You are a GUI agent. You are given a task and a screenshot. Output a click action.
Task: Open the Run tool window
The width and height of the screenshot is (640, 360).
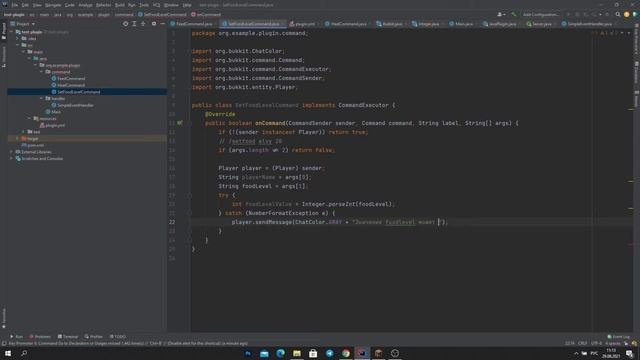pos(16,337)
